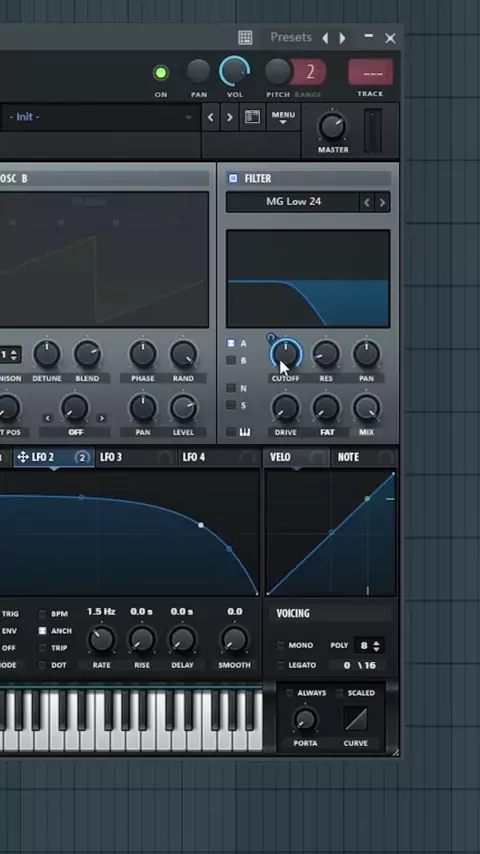Toggle filter routing for sub S
Image resolution: width=480 pixels, height=854 pixels.
coord(231,405)
